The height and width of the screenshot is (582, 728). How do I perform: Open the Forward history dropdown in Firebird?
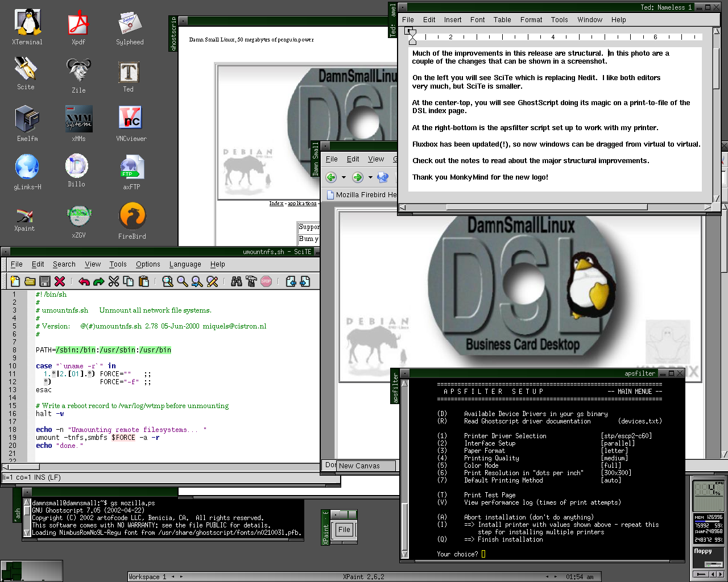point(370,177)
